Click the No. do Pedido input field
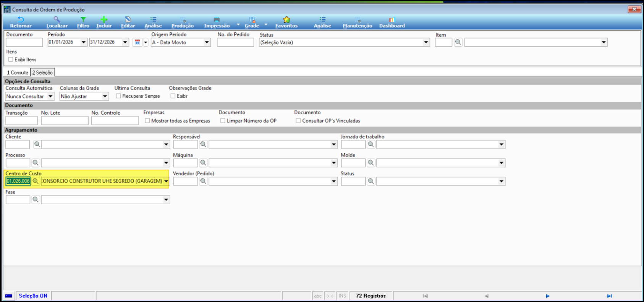644x302 pixels. tap(235, 42)
